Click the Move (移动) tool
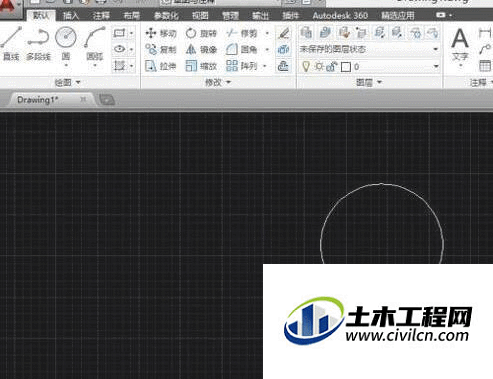Image resolution: width=493 pixels, height=379 pixels. (161, 33)
